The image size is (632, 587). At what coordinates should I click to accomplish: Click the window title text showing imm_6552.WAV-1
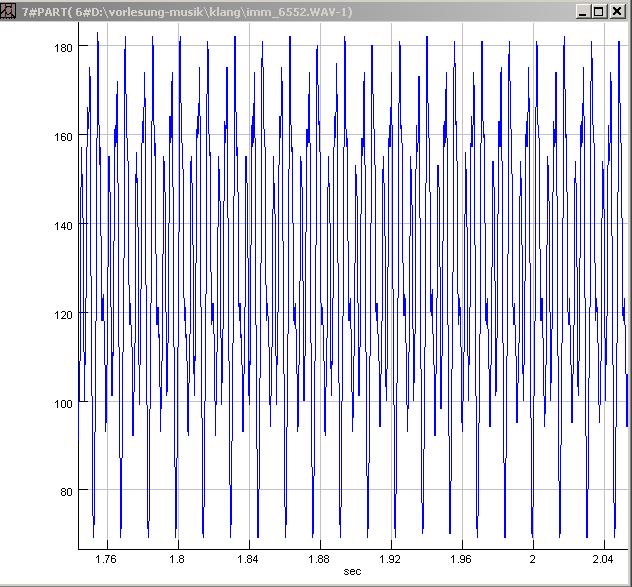[x=187, y=11]
